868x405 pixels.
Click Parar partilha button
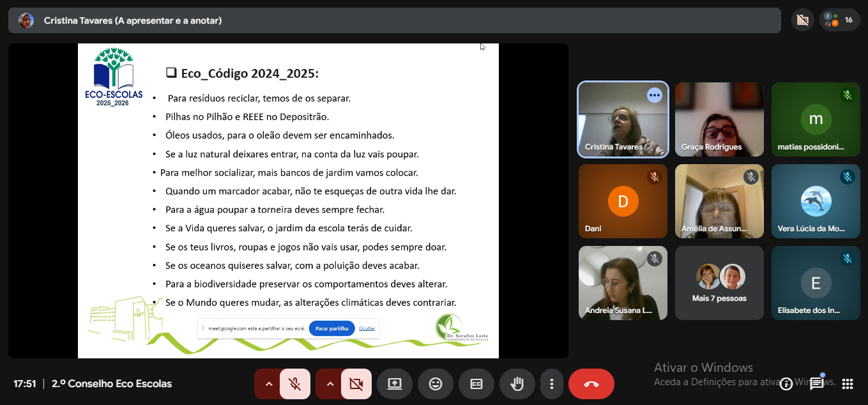click(331, 328)
